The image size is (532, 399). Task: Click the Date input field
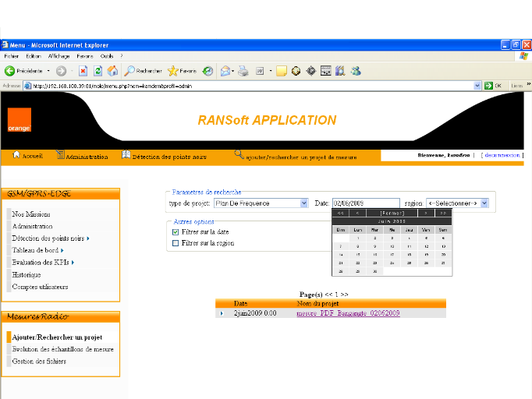coord(365,203)
